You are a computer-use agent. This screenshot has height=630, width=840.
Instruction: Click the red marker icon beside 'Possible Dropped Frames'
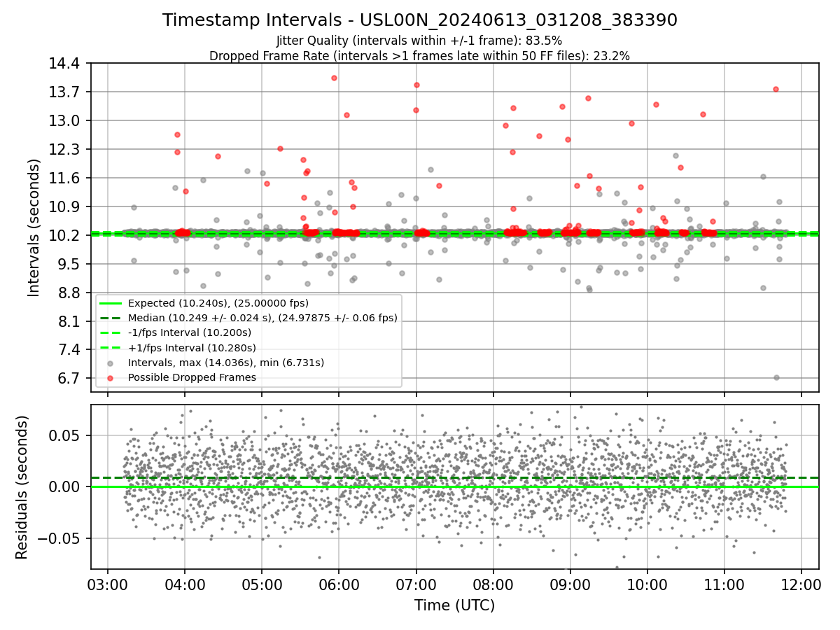click(x=111, y=377)
